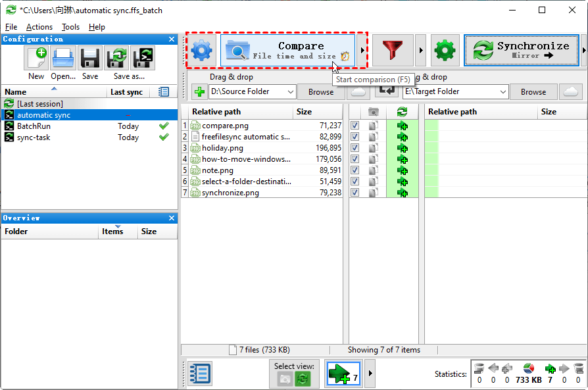Image resolution: width=588 pixels, height=390 pixels.
Task: Open a configuration file icon
Action: (x=63, y=58)
